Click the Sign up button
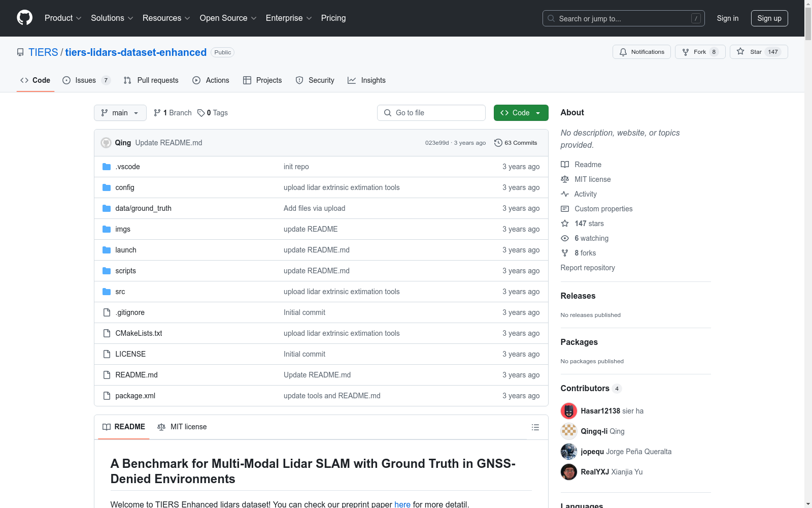 [x=769, y=18]
